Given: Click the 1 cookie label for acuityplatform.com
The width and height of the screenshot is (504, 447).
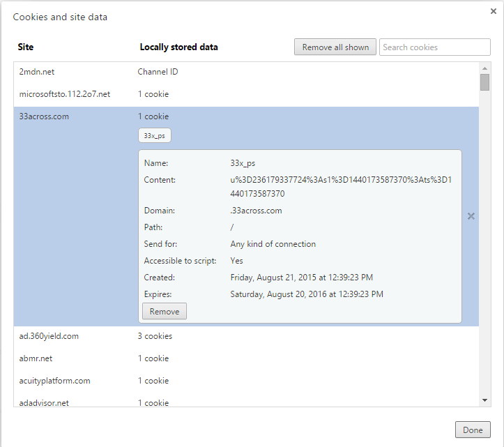Looking at the screenshot, I should coord(153,381).
